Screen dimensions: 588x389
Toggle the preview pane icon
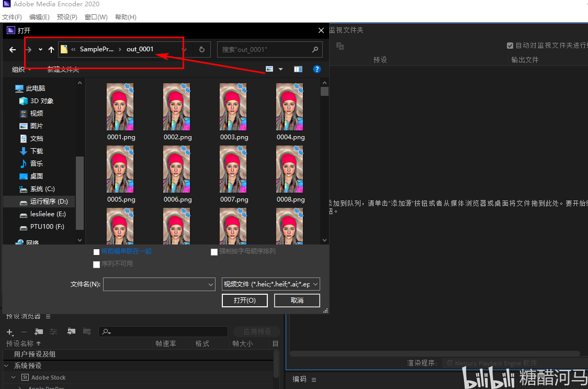(x=298, y=69)
